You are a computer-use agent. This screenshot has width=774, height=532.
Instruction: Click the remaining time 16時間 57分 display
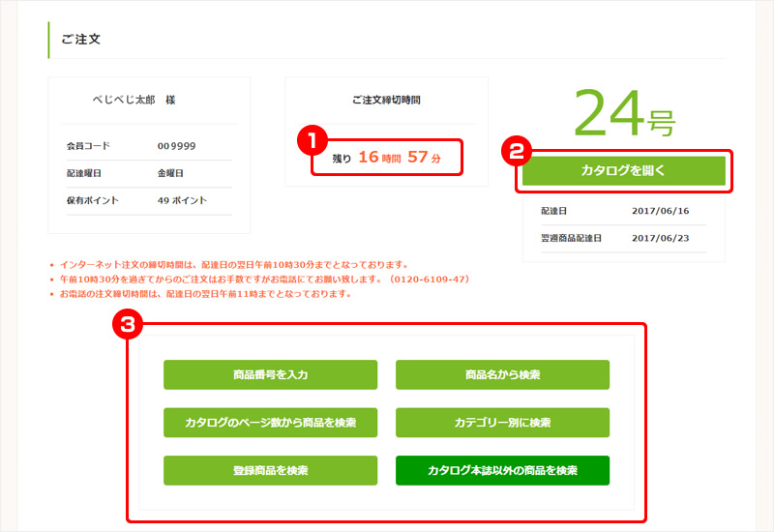(399, 157)
